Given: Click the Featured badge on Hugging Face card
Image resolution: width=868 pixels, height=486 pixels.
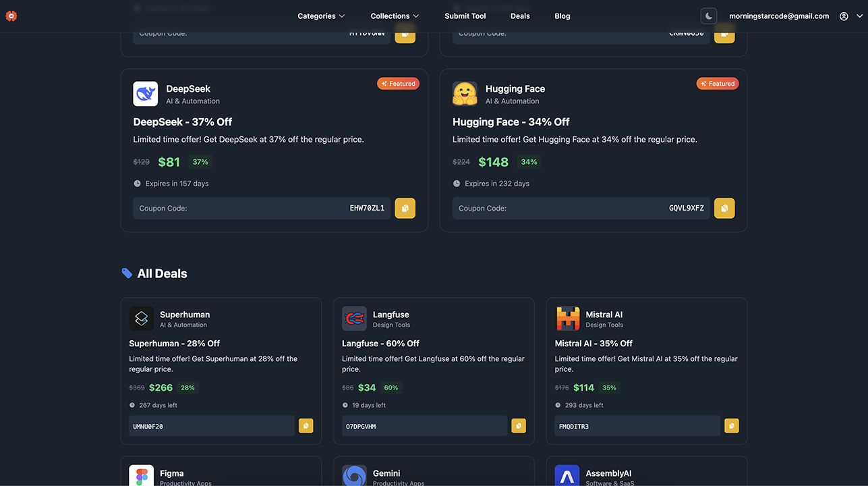Looking at the screenshot, I should click(x=718, y=84).
